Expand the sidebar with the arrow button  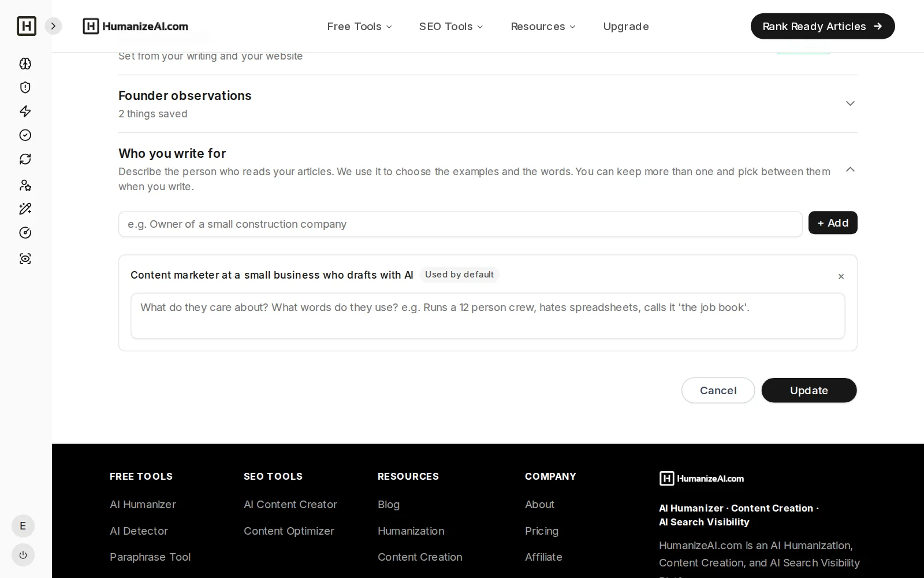click(x=53, y=26)
